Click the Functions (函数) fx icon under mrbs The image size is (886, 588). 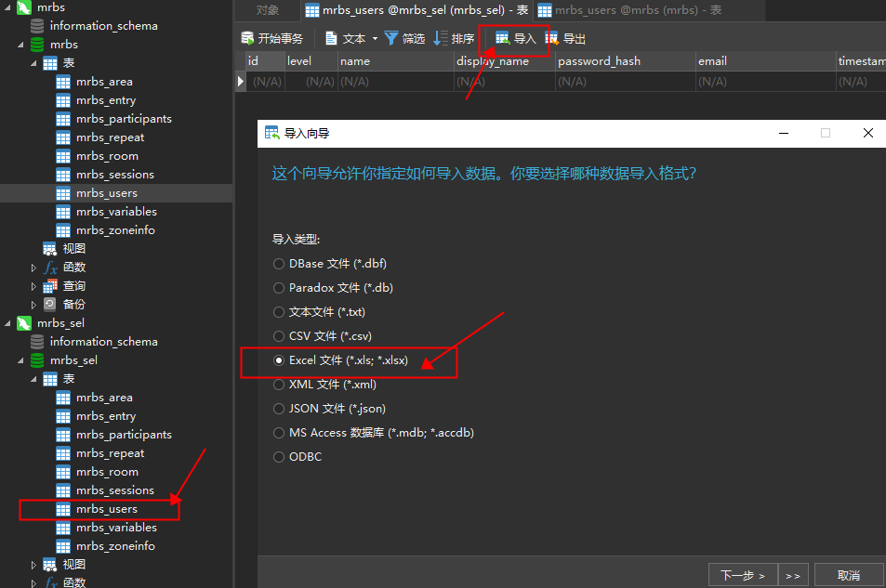pyautogui.click(x=50, y=268)
